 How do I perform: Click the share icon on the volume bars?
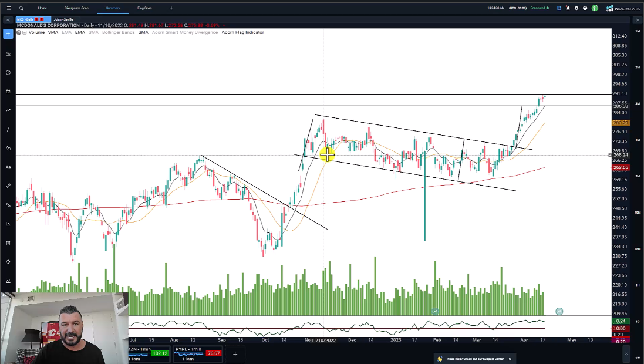[435, 311]
